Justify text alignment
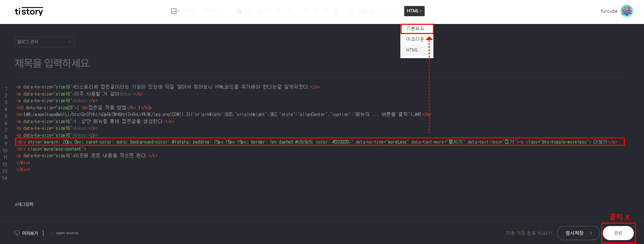 (x=336, y=11)
